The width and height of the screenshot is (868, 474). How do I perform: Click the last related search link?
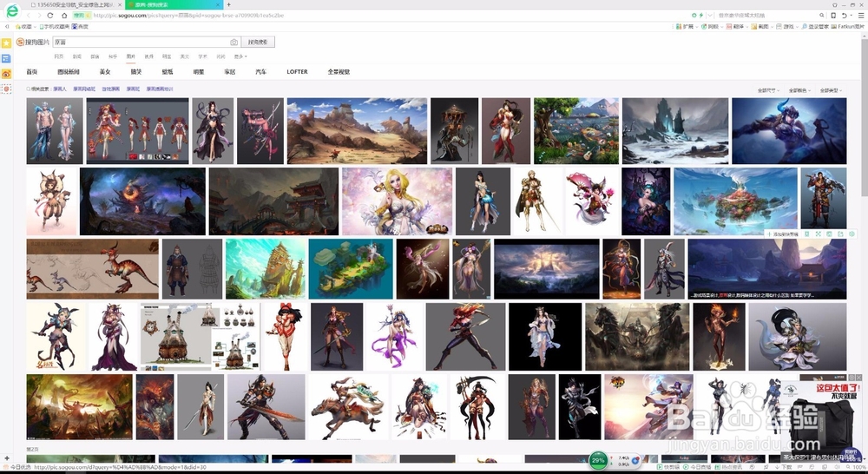160,89
